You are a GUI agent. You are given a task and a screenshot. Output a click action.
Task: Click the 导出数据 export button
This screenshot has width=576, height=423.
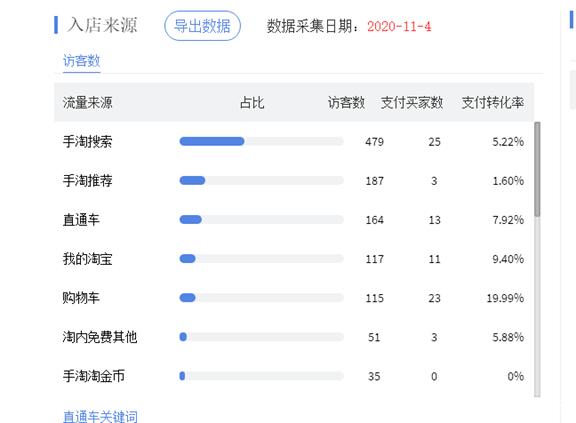tap(202, 26)
